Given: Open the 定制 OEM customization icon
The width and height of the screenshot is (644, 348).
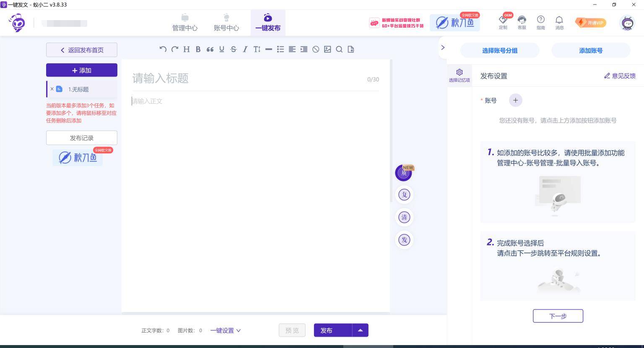Looking at the screenshot, I should [x=503, y=22].
